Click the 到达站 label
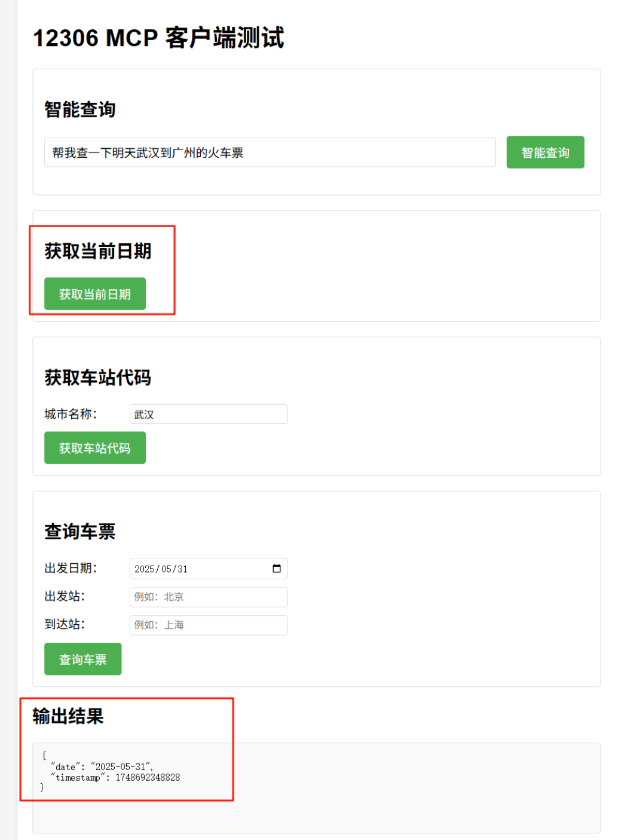This screenshot has height=840, width=640. [65, 624]
